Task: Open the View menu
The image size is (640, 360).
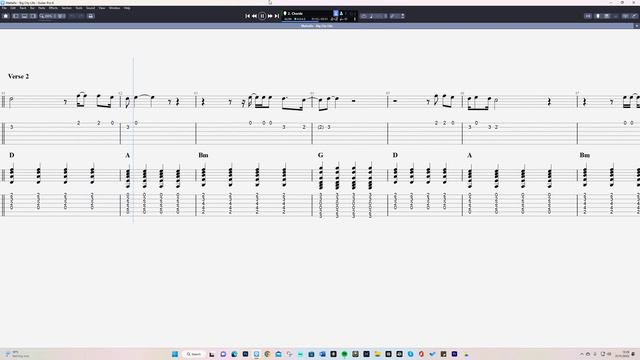Action: click(x=102, y=8)
